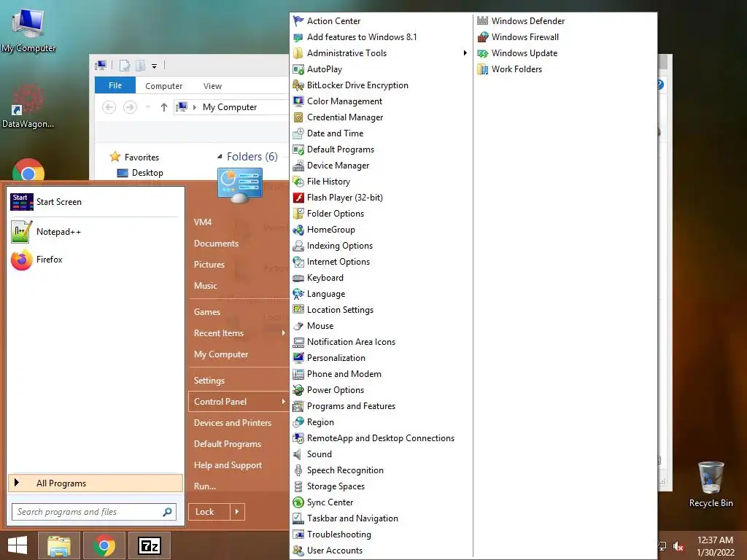The width and height of the screenshot is (747, 560).
Task: Open Devices and Printers menu entry
Action: [x=233, y=422]
